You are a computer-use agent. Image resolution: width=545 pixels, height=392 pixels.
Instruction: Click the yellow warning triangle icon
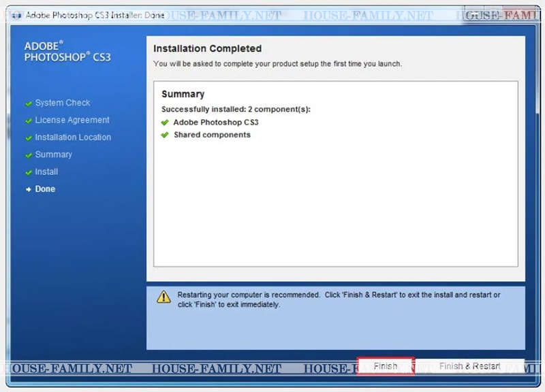pos(163,297)
